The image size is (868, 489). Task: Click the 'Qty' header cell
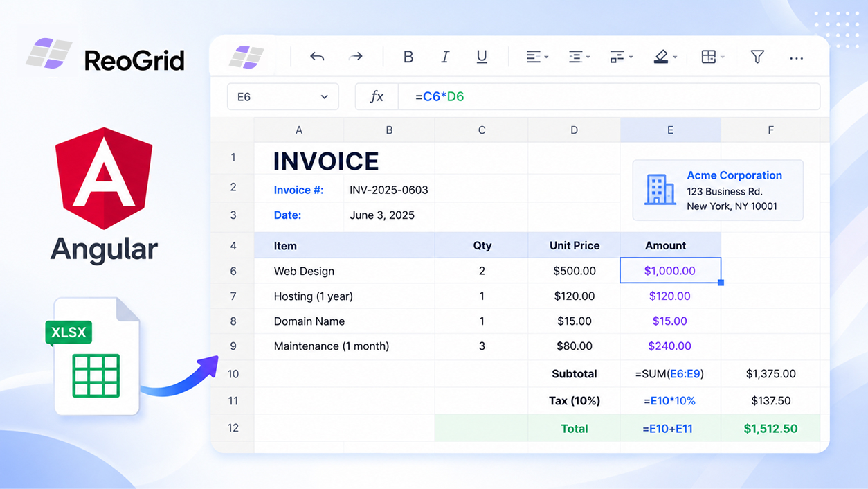(x=482, y=245)
